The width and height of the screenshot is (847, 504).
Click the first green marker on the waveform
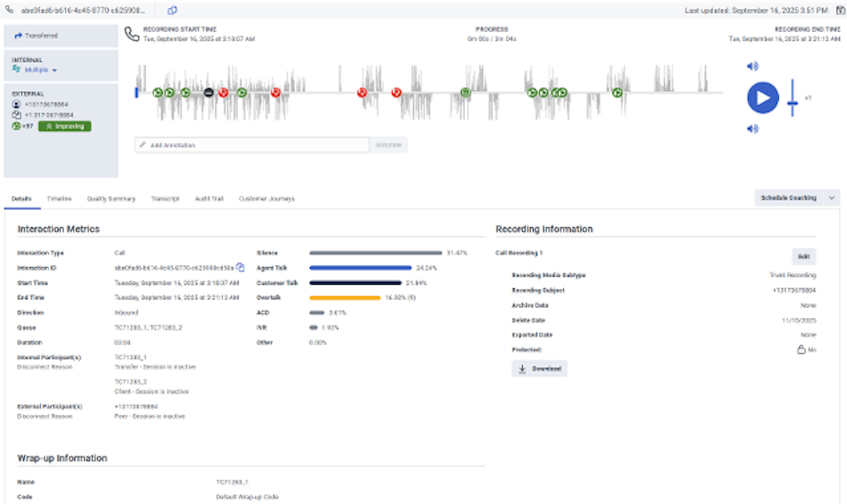click(157, 92)
